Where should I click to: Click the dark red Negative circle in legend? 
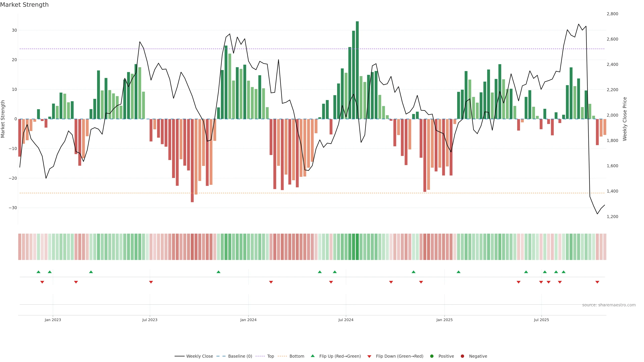462,356
